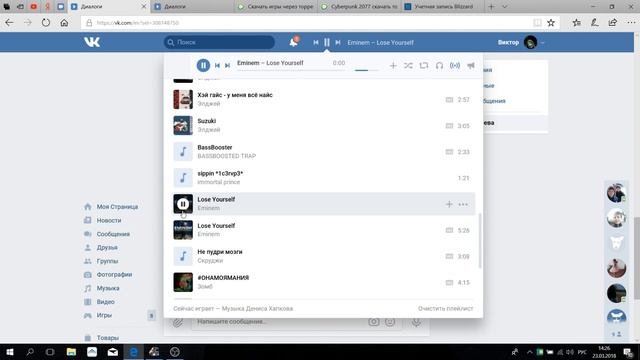This screenshot has height=360, width=640.
Task: Open Windows Start menu
Action: 10,352
